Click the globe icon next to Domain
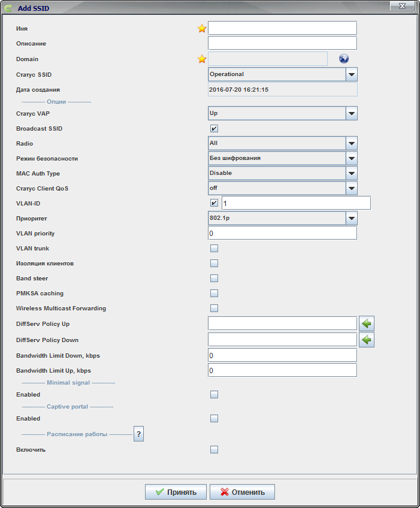This screenshot has height=508, width=420. click(343, 59)
